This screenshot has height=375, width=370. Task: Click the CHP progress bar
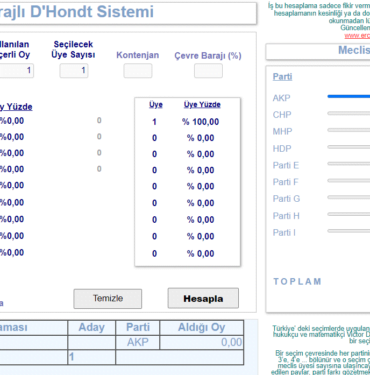349,113
